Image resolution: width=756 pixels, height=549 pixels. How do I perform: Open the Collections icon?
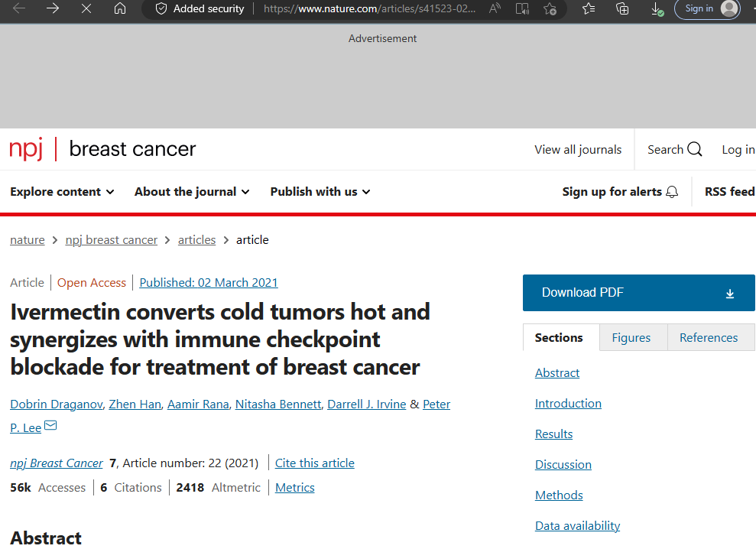click(622, 8)
